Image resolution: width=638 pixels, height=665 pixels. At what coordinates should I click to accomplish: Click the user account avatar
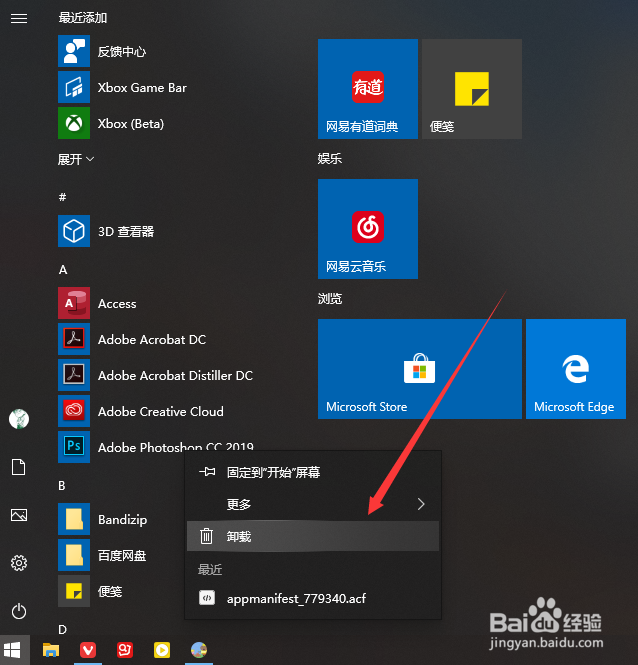coord(19,419)
